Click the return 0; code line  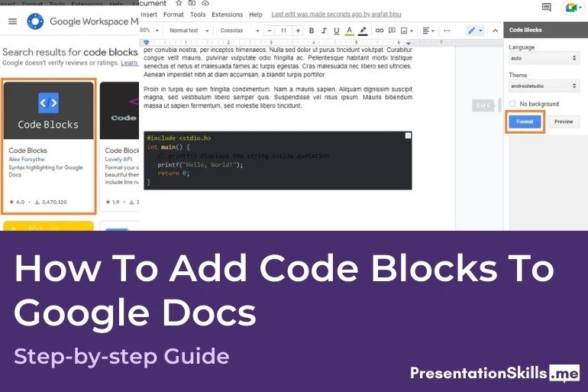coord(173,173)
